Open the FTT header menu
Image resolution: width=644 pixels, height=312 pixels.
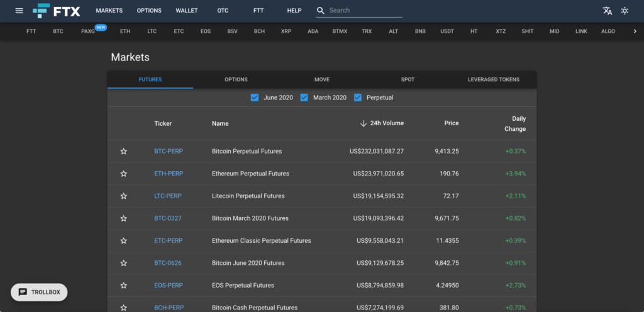[x=258, y=11]
